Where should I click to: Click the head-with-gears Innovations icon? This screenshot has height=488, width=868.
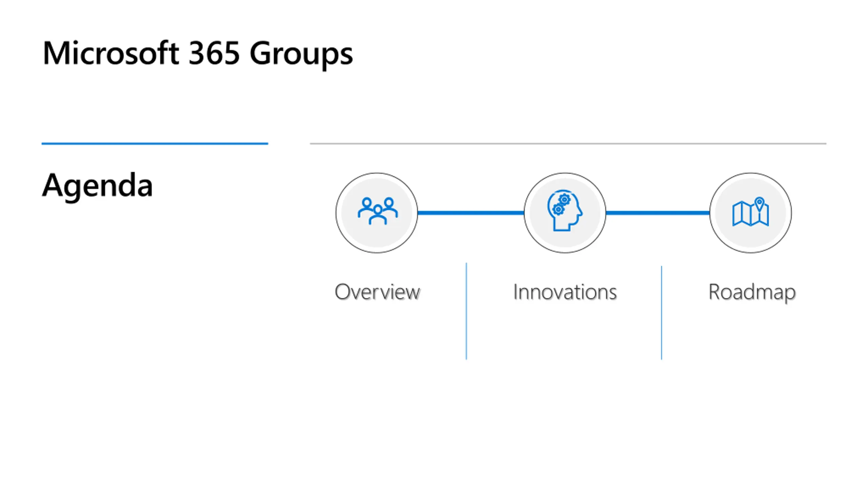click(565, 210)
